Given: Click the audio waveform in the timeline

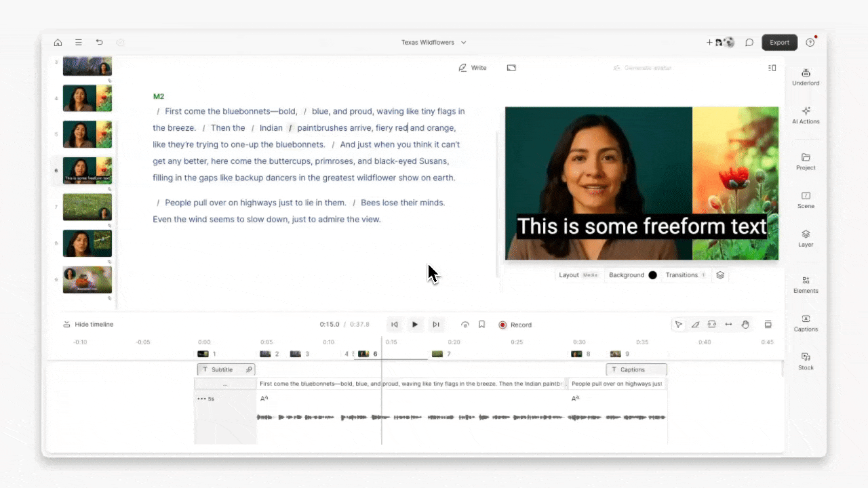Looking at the screenshot, I should pos(461,418).
